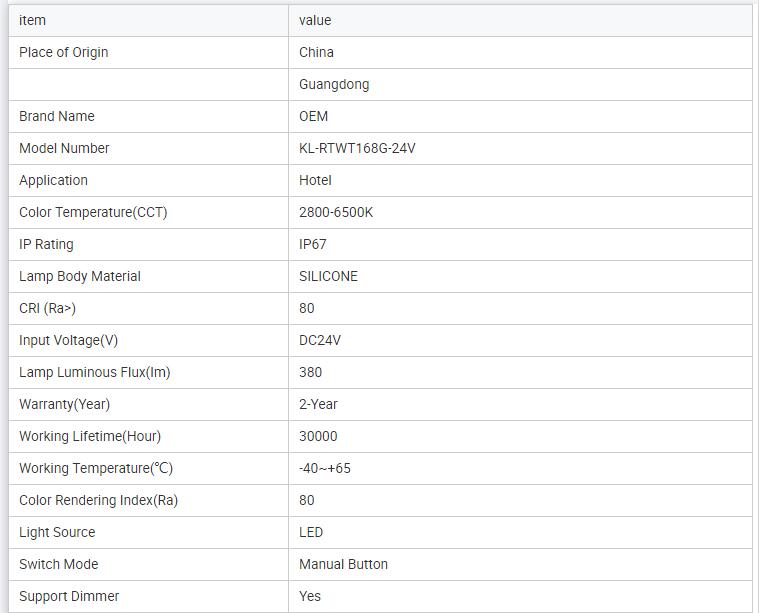Click the 'OEM' brand name value
Viewport: 759px width, 613px height.
(313, 116)
